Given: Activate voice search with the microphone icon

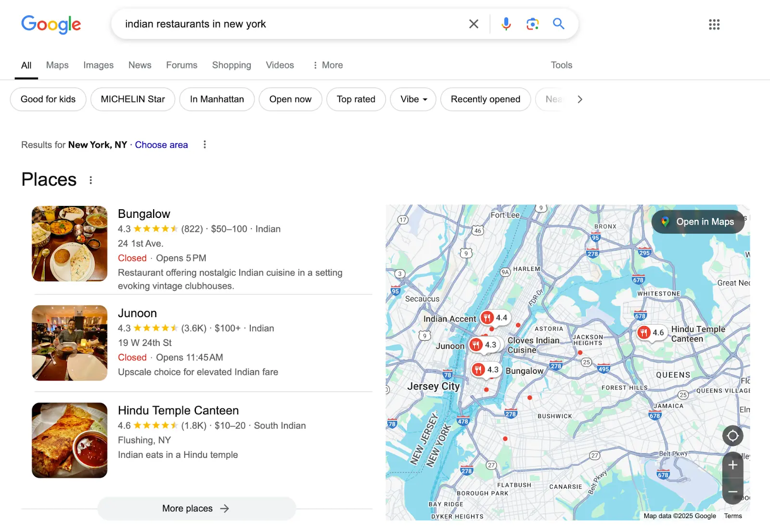Looking at the screenshot, I should tap(506, 24).
